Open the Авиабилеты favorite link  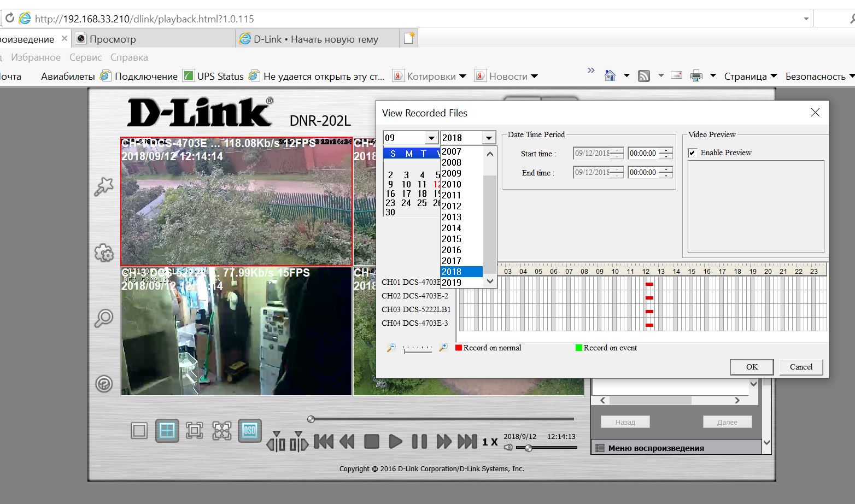pos(68,77)
